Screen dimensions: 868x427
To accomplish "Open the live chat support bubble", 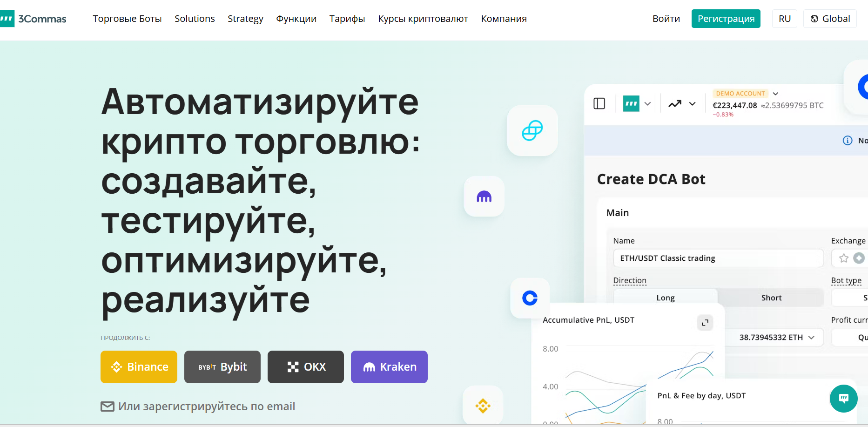I will [x=843, y=398].
